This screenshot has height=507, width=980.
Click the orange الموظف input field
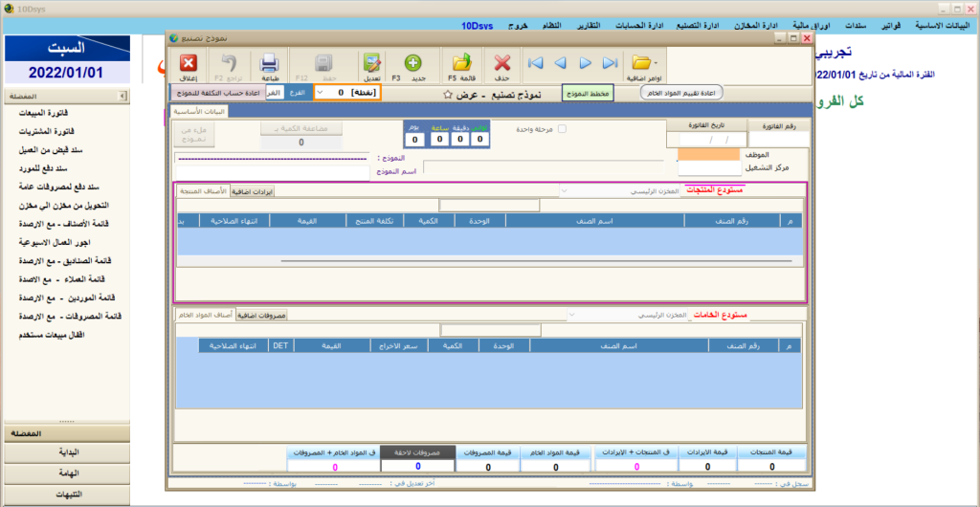coord(709,154)
